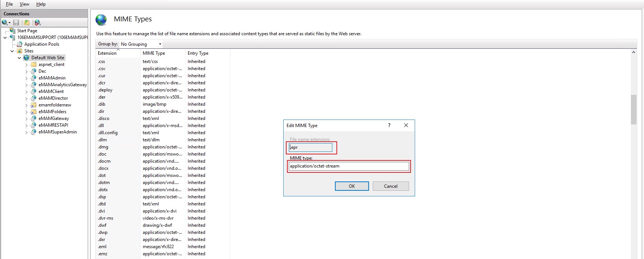Open the View menu
Viewport: 644px width, 259px height.
(x=24, y=4)
